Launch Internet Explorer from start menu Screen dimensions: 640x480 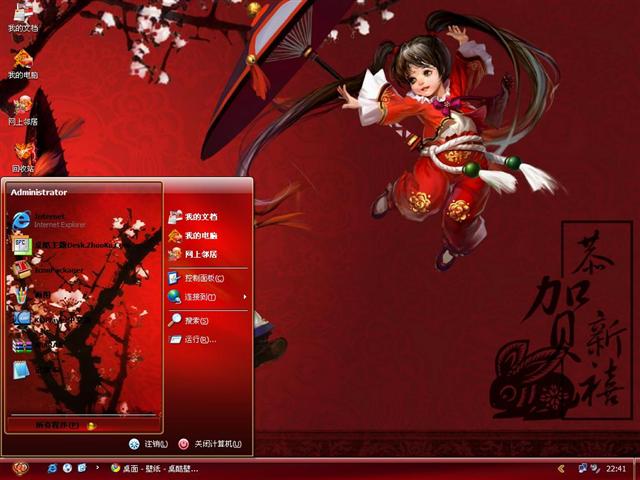coord(50,220)
